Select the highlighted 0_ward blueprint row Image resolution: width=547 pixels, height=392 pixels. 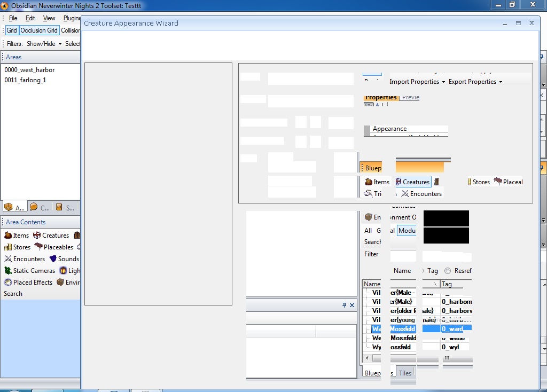pyautogui.click(x=421, y=328)
